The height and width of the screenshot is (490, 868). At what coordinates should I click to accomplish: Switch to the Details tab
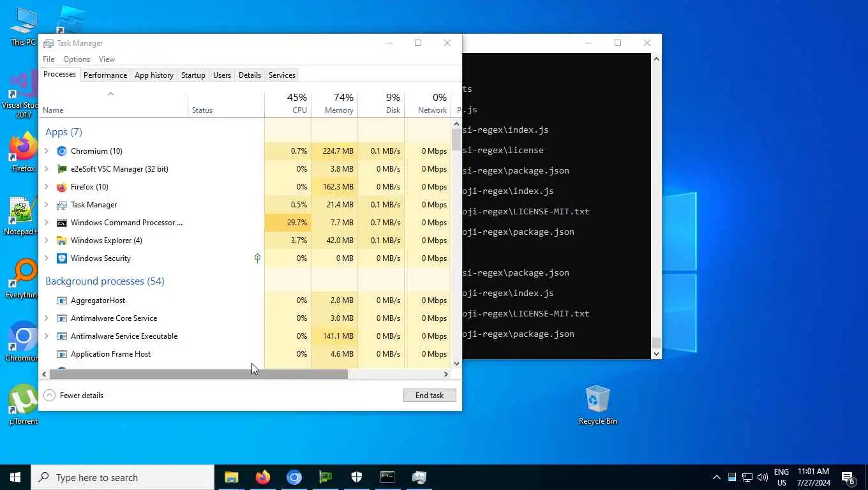[250, 75]
